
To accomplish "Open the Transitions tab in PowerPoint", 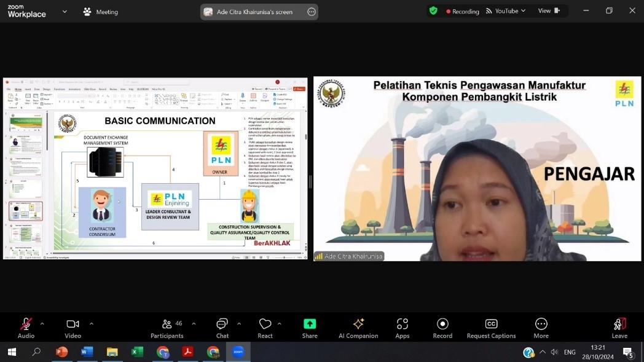I will click(60, 89).
